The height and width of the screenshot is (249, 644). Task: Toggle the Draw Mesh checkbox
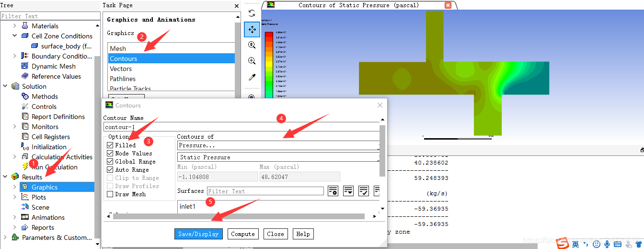[110, 194]
